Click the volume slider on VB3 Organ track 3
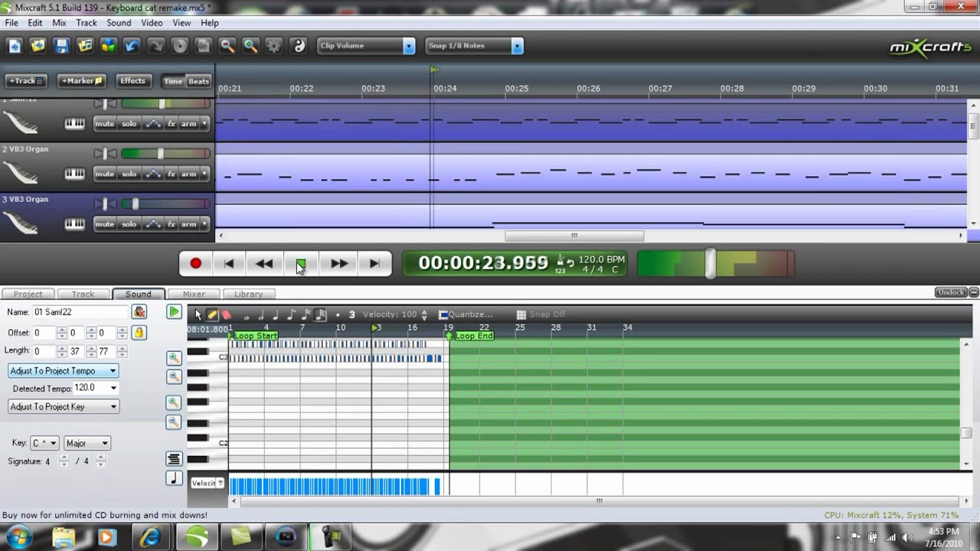 coord(136,204)
